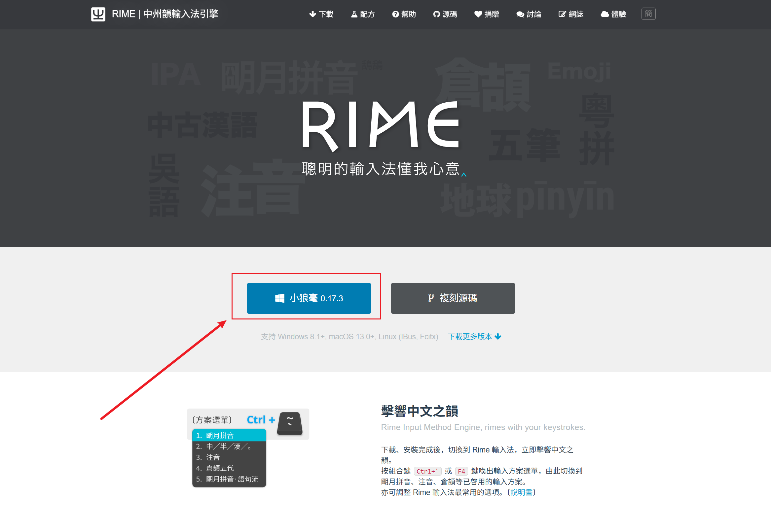
Task: Open the 說明書 handbook link
Action: 522,492
